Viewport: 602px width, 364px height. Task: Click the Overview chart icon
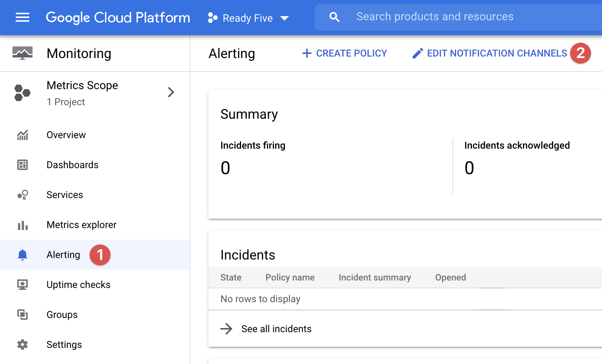pos(22,135)
